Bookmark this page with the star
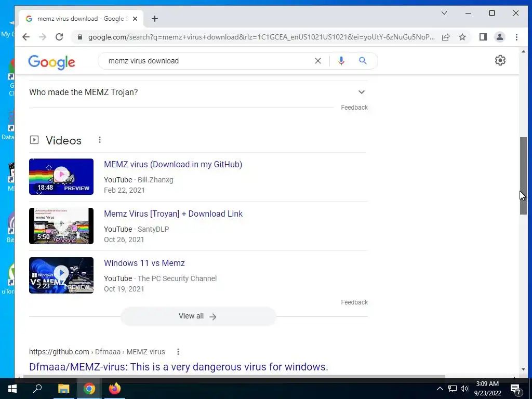 tap(462, 37)
